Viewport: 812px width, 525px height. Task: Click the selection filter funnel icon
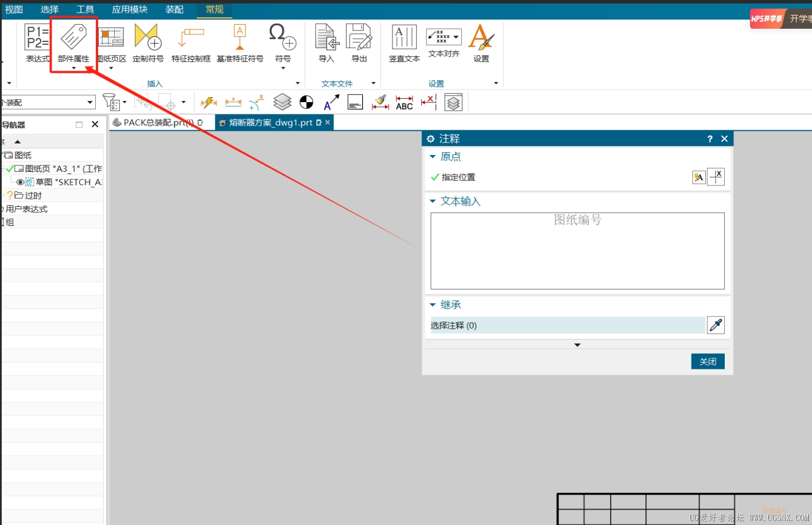pyautogui.click(x=111, y=102)
